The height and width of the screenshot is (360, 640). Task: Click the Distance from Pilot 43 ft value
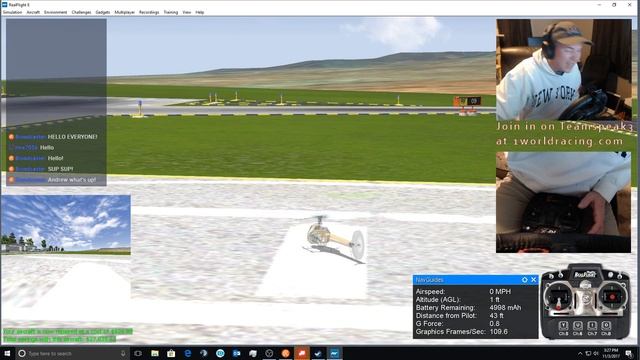tap(496, 316)
